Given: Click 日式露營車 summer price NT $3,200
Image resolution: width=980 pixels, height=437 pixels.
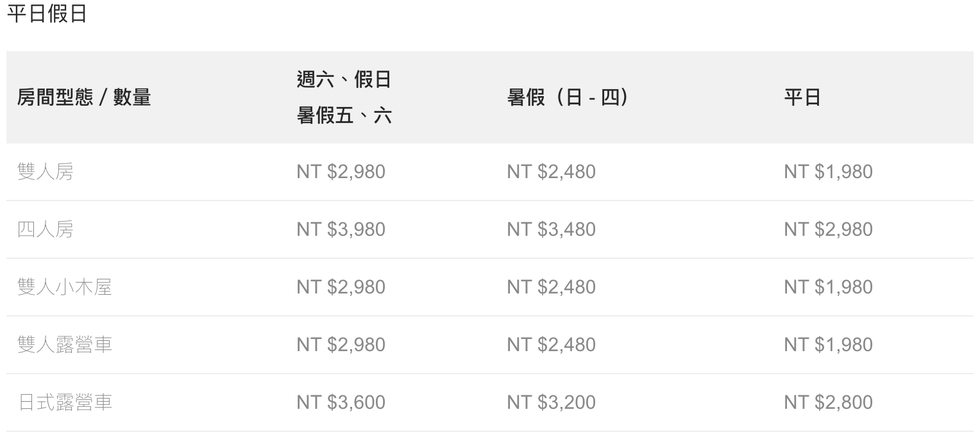Looking at the screenshot, I should 551,402.
